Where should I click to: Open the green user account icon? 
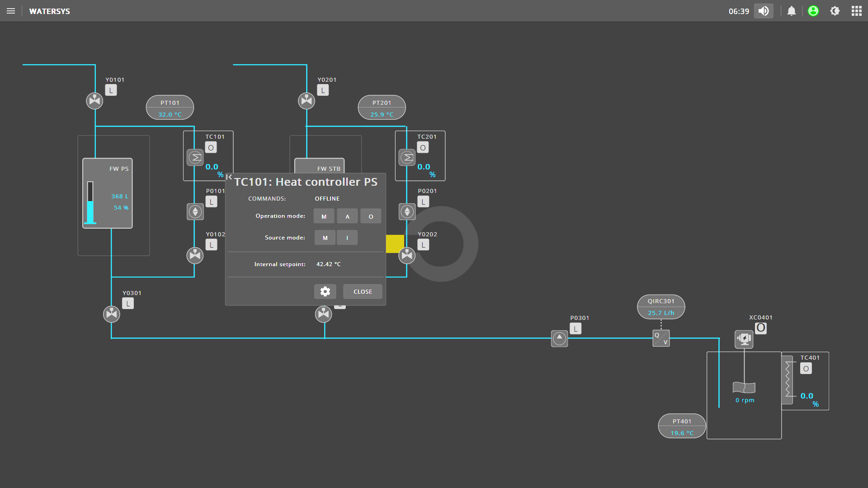point(813,11)
